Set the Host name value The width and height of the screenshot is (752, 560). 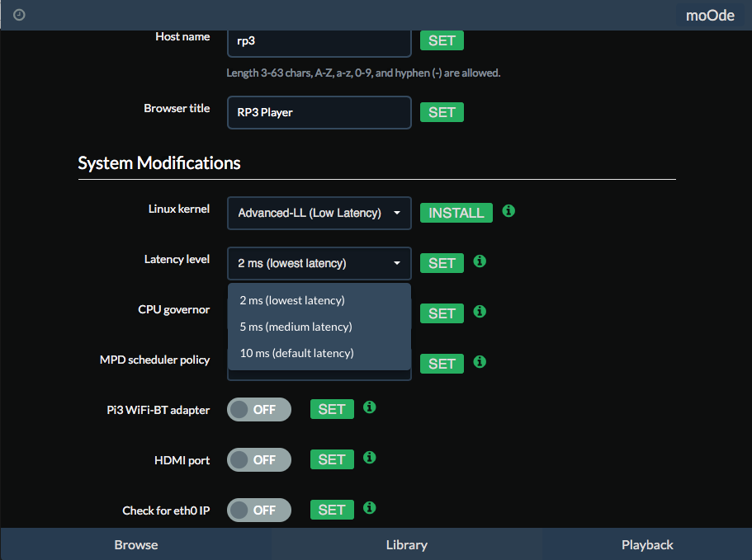click(442, 40)
